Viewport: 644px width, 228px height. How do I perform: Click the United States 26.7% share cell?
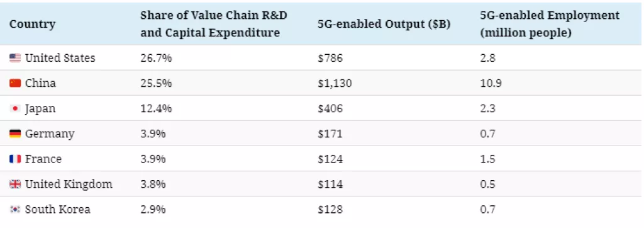coord(156,58)
